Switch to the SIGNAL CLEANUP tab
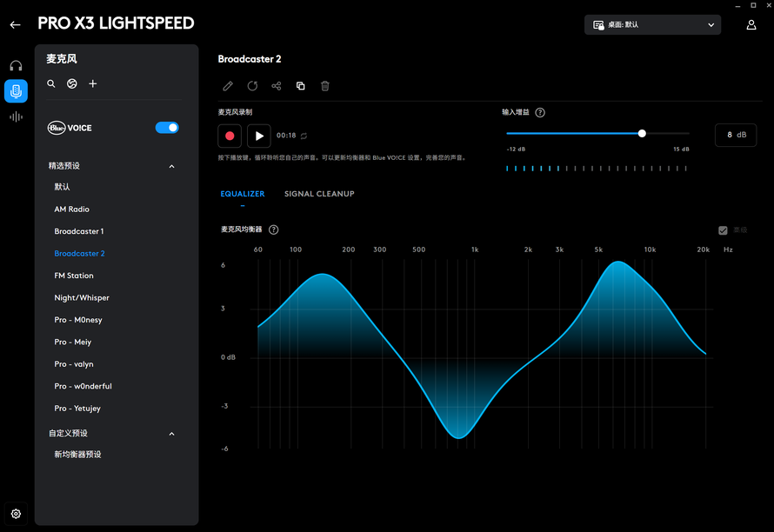 (x=319, y=194)
